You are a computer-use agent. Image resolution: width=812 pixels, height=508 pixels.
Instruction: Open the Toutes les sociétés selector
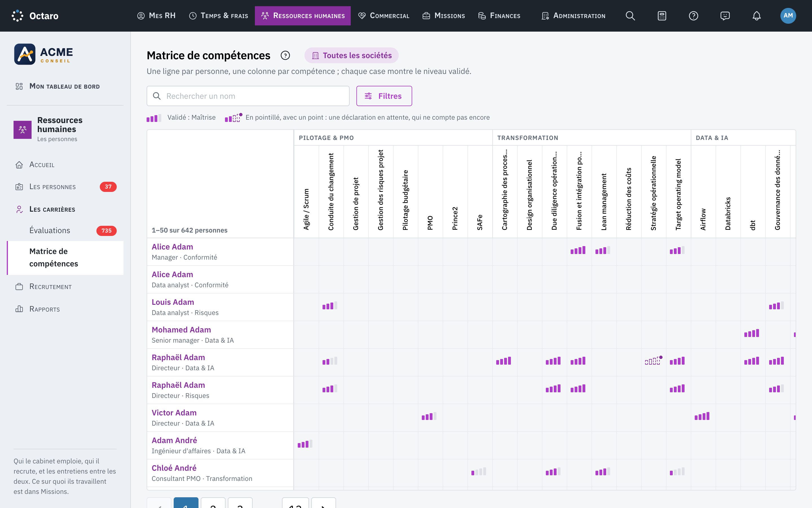pyautogui.click(x=351, y=55)
